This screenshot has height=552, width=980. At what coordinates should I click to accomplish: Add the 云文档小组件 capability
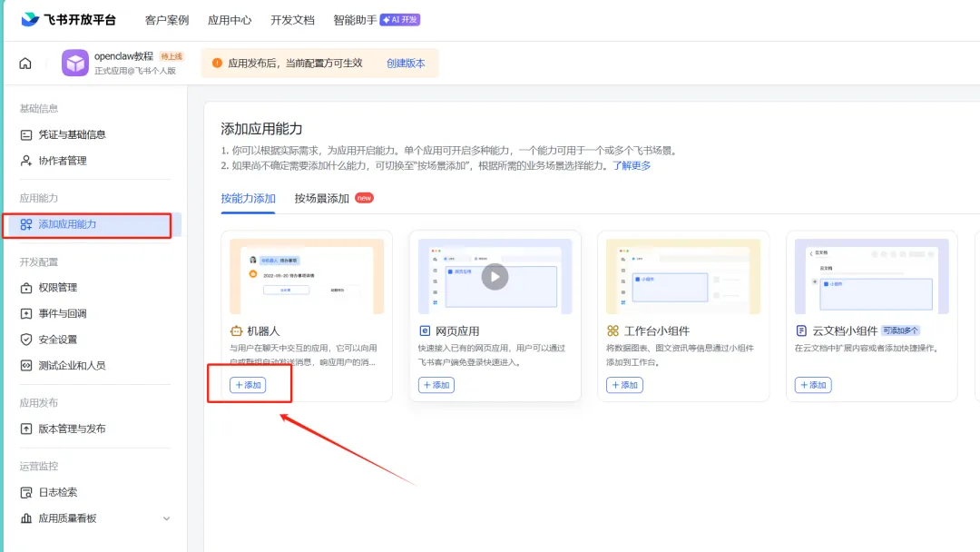coord(813,385)
